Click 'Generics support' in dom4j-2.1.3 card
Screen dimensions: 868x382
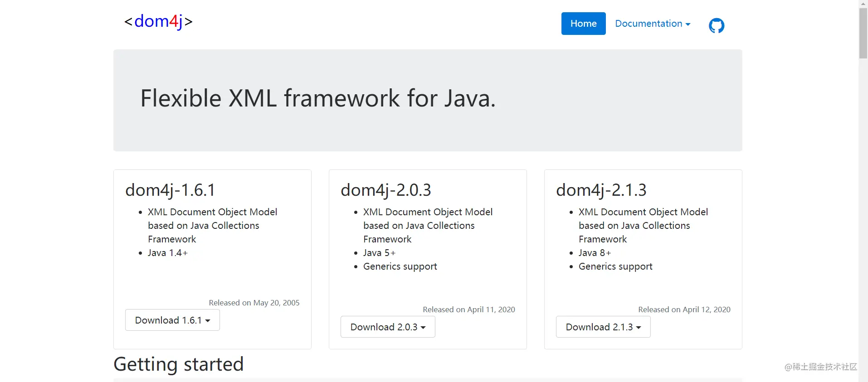(615, 266)
